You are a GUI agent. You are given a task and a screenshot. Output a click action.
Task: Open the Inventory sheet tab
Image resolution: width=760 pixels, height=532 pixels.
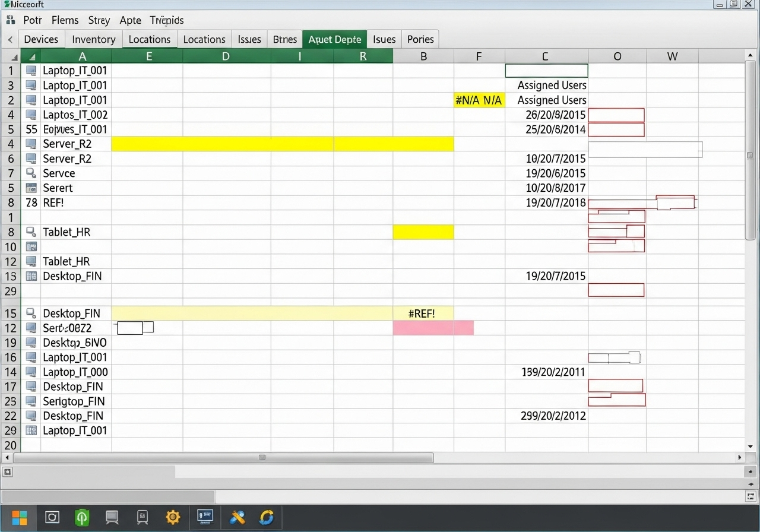[x=93, y=39]
